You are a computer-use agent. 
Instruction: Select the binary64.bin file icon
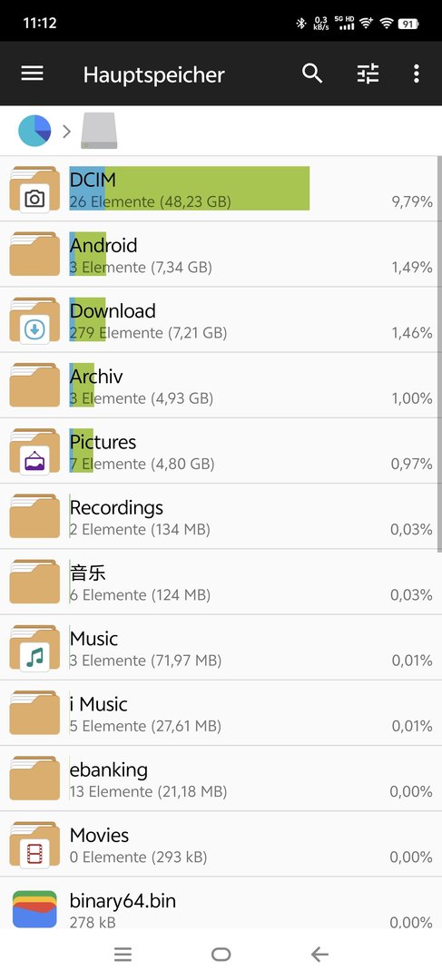(x=34, y=909)
